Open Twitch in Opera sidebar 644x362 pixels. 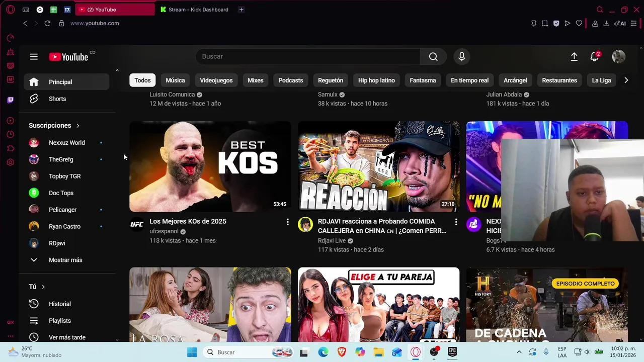(11, 100)
